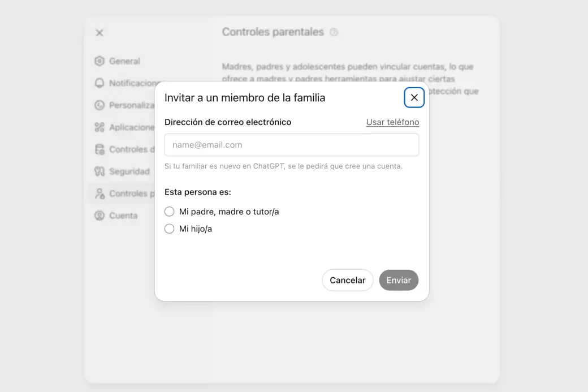The image size is (588, 392).
Task: Close the invite family member dialog
Action: click(x=414, y=97)
